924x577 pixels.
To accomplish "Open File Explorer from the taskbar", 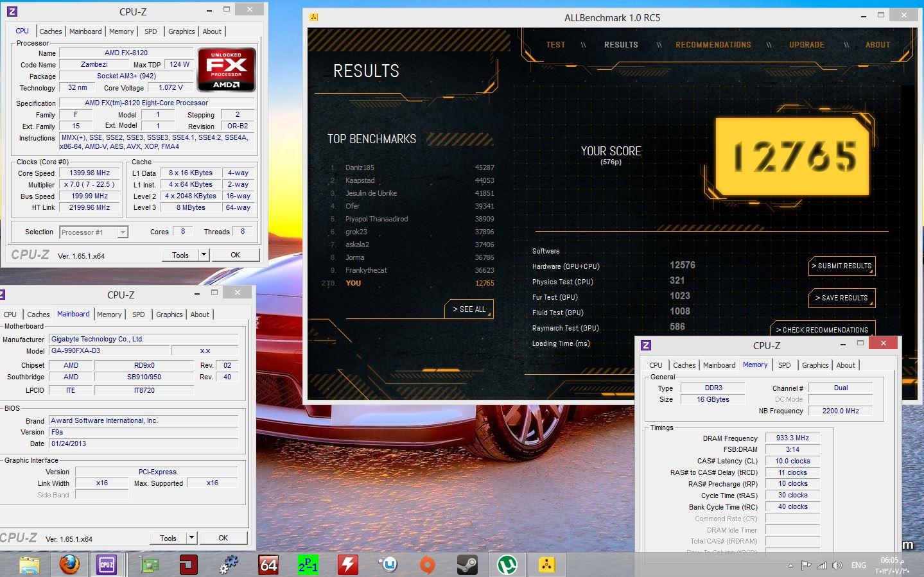I will (30, 564).
